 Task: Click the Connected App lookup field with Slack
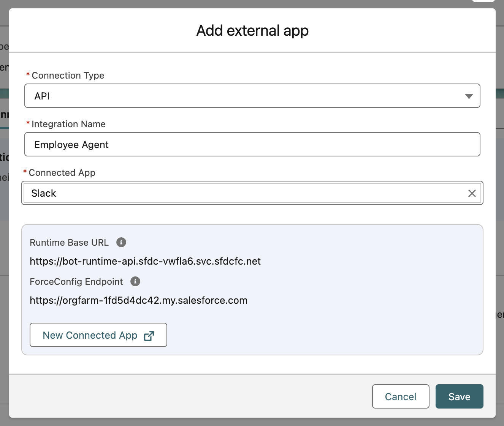[x=243, y=193]
